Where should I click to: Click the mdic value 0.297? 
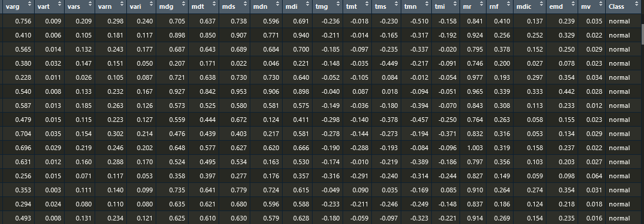point(535,78)
